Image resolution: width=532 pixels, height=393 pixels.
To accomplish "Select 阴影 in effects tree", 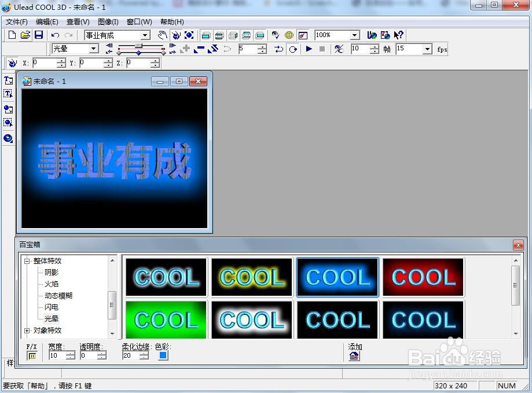I will click(52, 272).
